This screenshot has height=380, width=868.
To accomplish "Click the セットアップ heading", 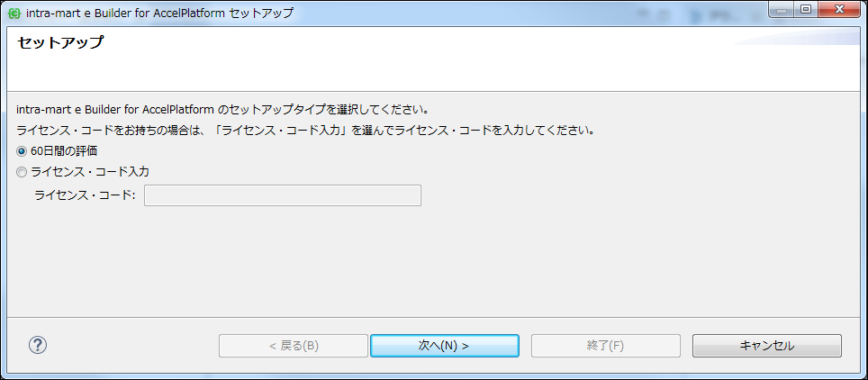I will pyautogui.click(x=60, y=42).
